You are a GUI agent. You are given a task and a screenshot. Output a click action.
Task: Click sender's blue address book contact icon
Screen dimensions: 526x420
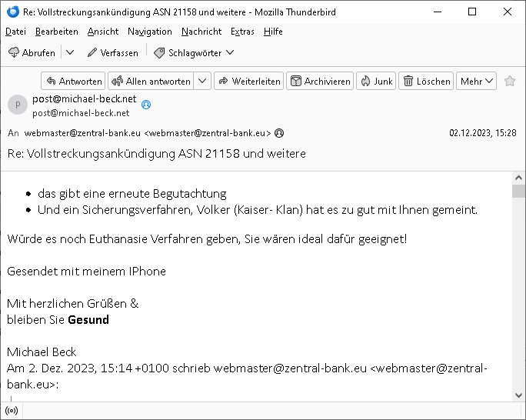146,105
